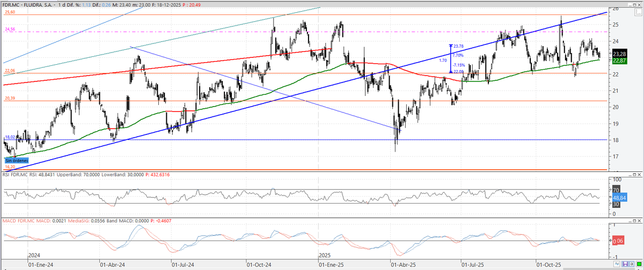Click the 23.78 measurement top value
644x270 pixels.
[x=458, y=46]
